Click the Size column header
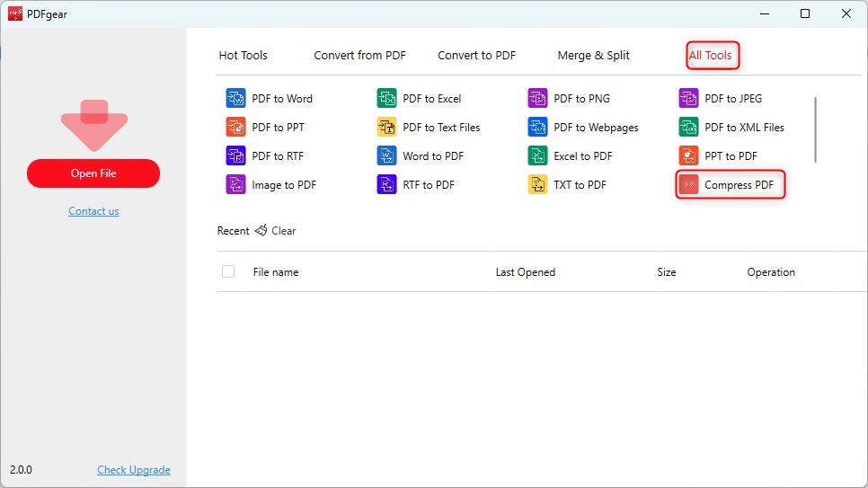Screen dimensions: 868x488 coord(667,272)
